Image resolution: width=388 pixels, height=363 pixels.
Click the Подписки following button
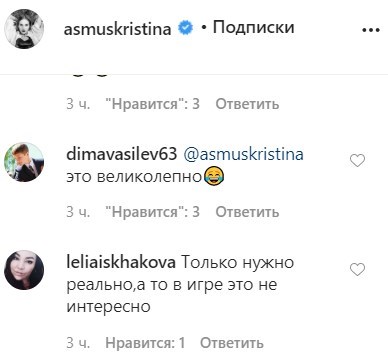tap(253, 27)
